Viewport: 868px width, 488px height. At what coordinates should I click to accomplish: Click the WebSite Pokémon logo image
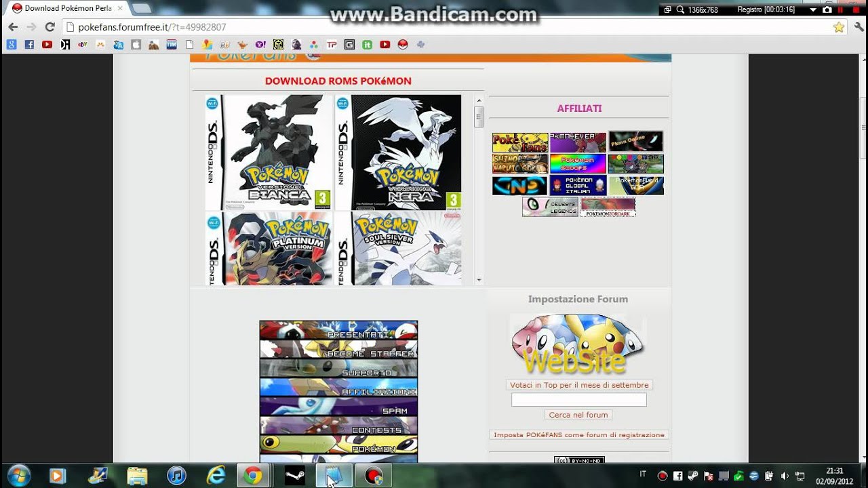click(578, 344)
